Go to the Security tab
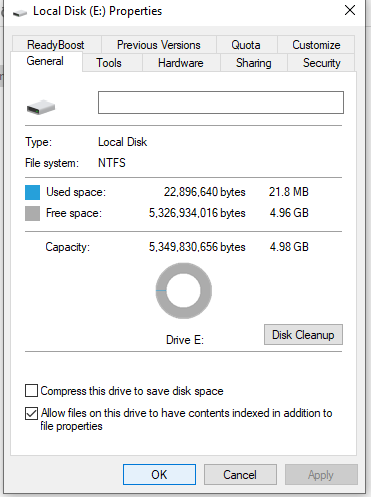The height and width of the screenshot is (497, 371). pos(322,63)
